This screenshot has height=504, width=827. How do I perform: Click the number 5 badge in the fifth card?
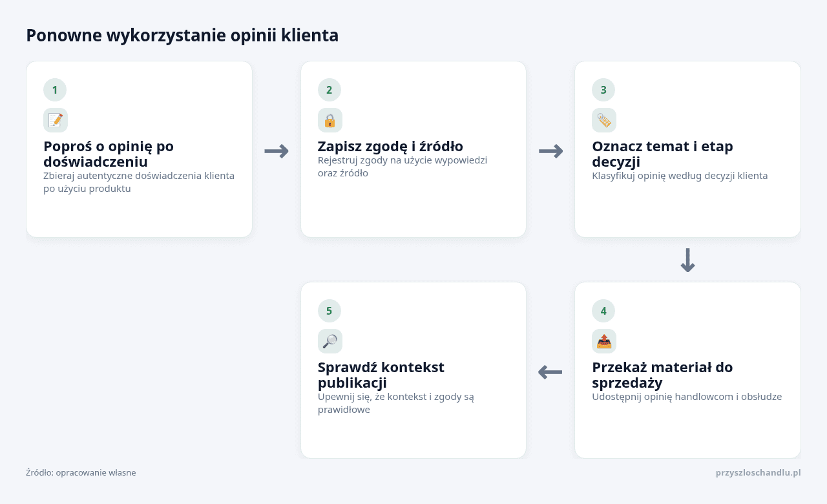[x=330, y=311]
